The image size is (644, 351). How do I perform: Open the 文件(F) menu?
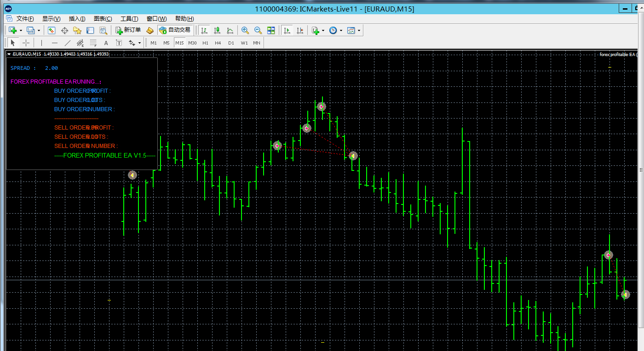[25, 19]
